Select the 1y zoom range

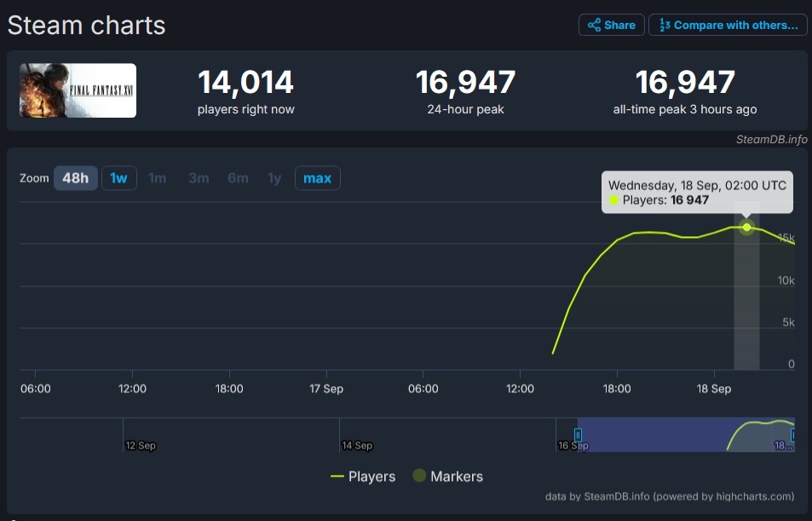point(274,178)
